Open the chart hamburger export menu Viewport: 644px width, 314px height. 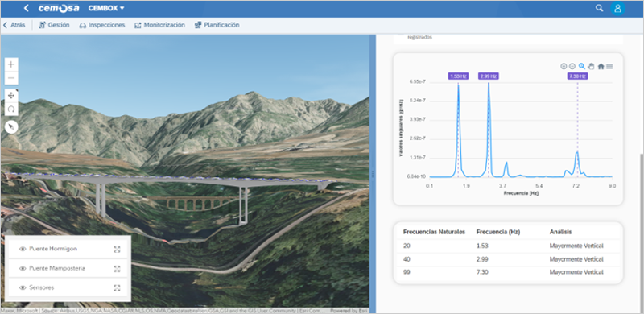pyautogui.click(x=609, y=66)
